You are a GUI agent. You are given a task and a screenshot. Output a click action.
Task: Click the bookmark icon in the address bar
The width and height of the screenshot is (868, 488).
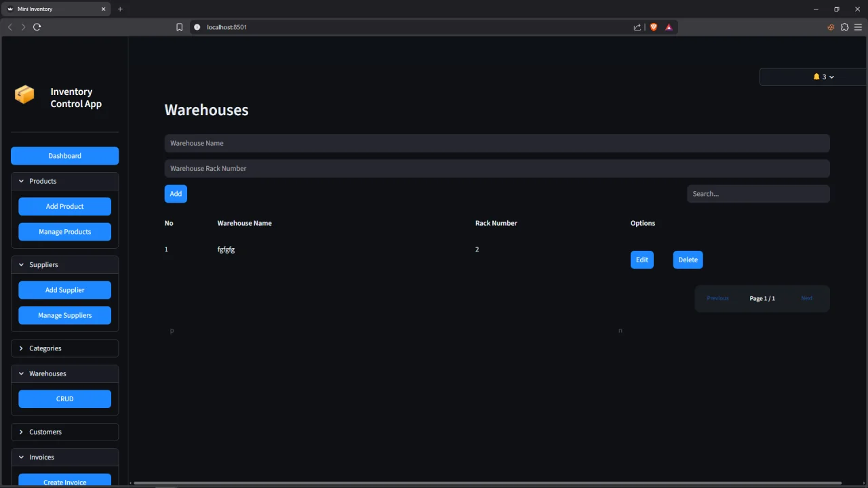(179, 27)
